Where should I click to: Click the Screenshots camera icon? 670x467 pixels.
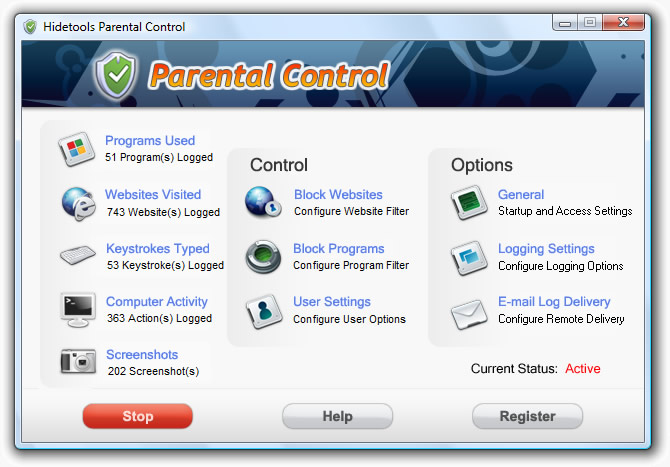[x=78, y=361]
